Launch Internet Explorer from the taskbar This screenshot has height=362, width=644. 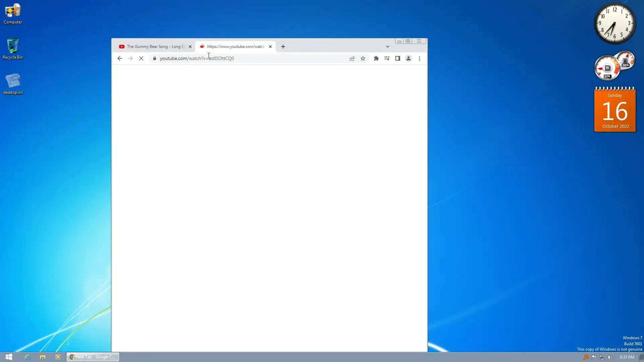[x=27, y=357]
